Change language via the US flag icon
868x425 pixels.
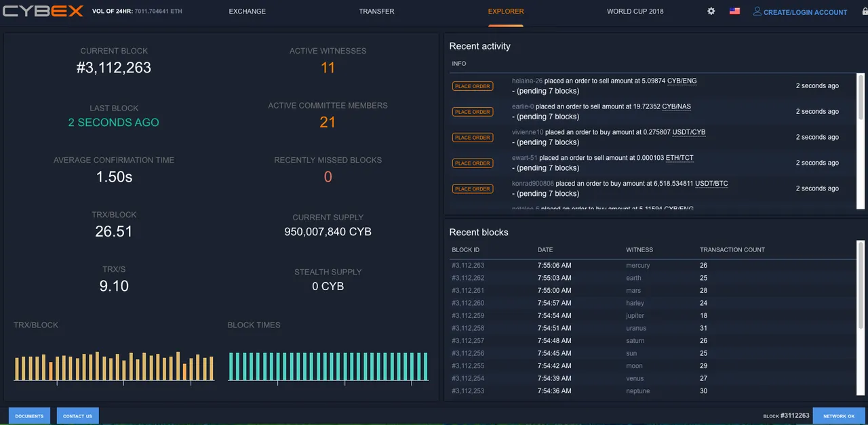click(x=734, y=12)
